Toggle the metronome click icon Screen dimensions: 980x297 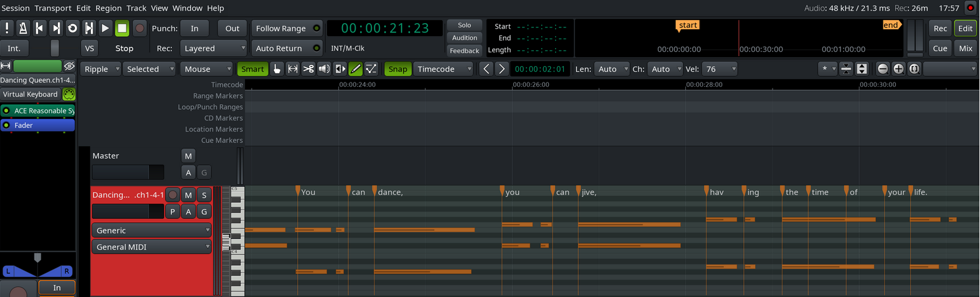point(23,28)
